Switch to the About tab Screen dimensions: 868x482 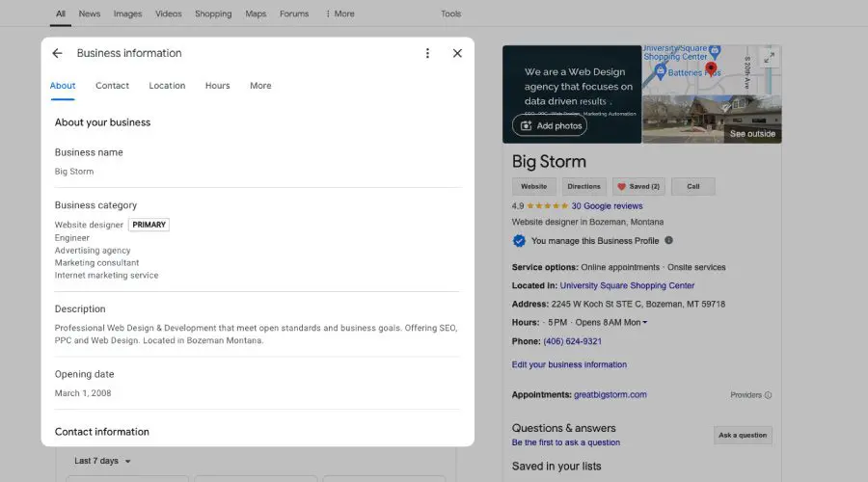(63, 86)
